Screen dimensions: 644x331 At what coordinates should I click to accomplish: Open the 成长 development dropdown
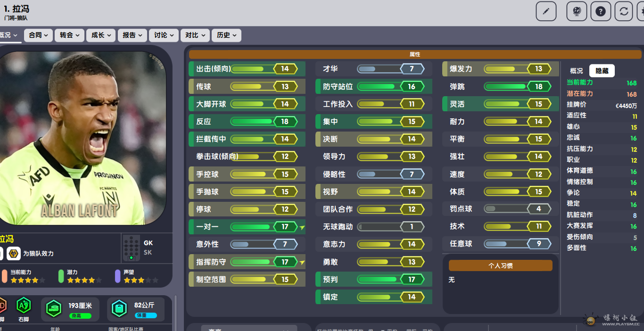(x=101, y=35)
